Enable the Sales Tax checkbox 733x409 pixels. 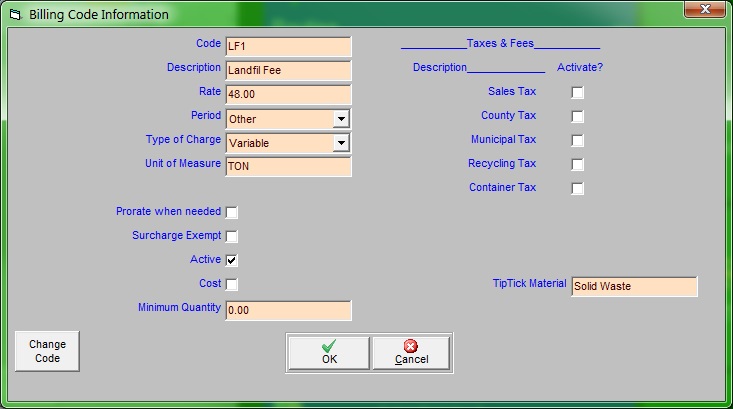pos(577,93)
